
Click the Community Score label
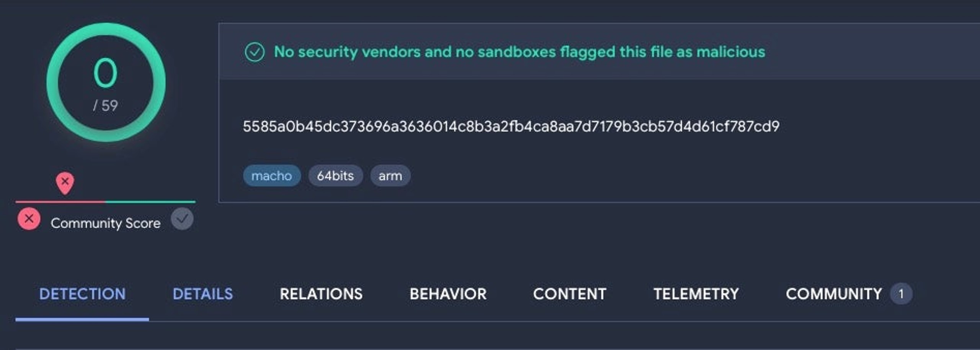pyautogui.click(x=106, y=223)
